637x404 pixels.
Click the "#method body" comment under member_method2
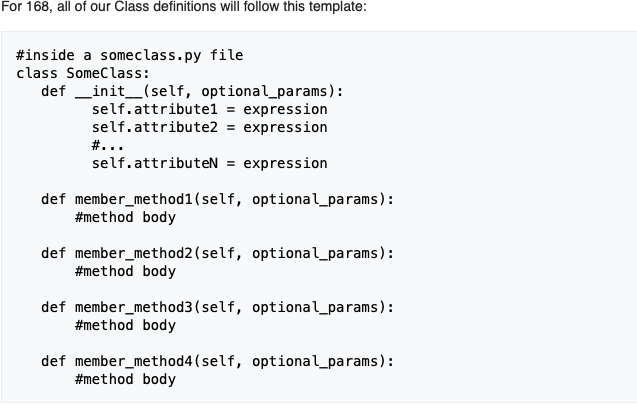[125, 271]
